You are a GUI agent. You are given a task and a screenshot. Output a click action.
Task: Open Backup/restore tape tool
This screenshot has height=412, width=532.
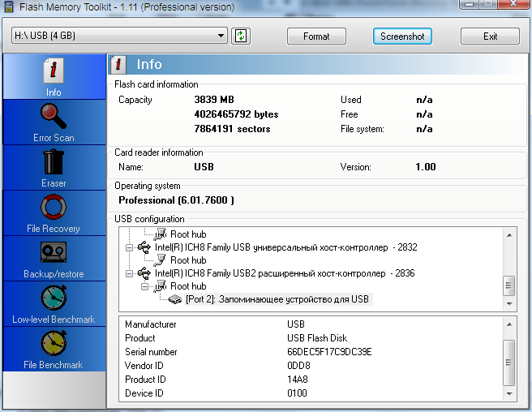click(54, 259)
